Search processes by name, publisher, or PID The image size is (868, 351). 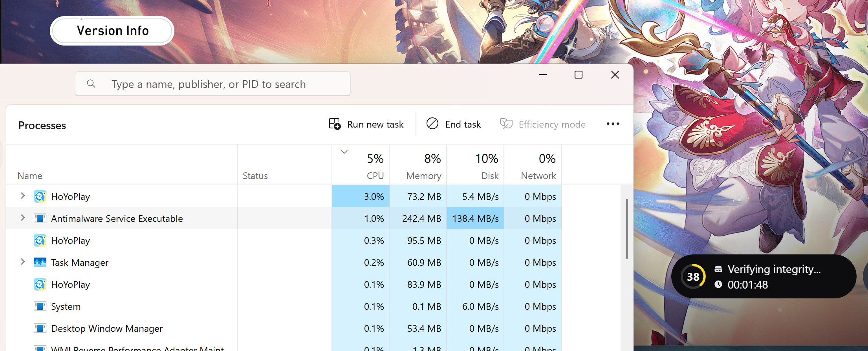(212, 84)
